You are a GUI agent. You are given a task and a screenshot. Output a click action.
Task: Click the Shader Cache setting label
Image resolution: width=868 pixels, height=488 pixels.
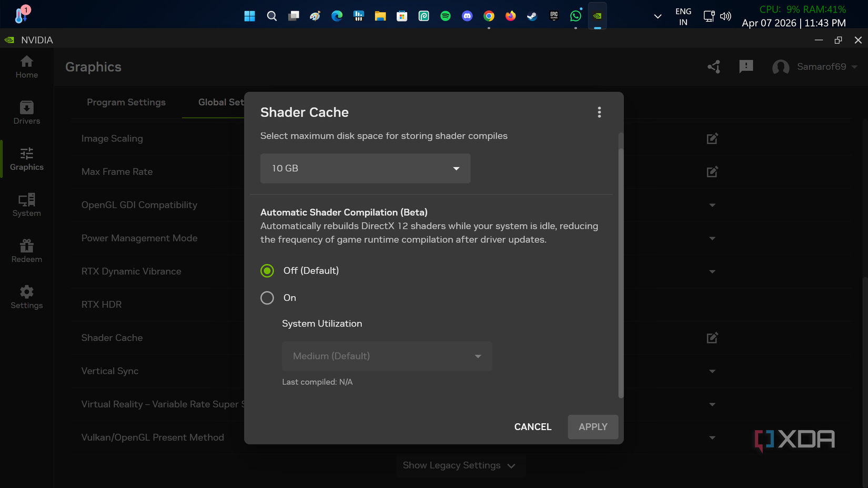[112, 338]
